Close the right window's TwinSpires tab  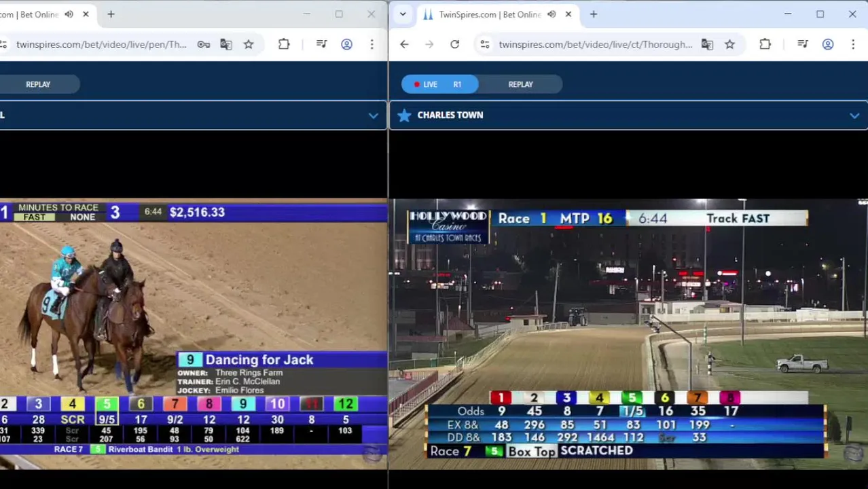pos(568,14)
